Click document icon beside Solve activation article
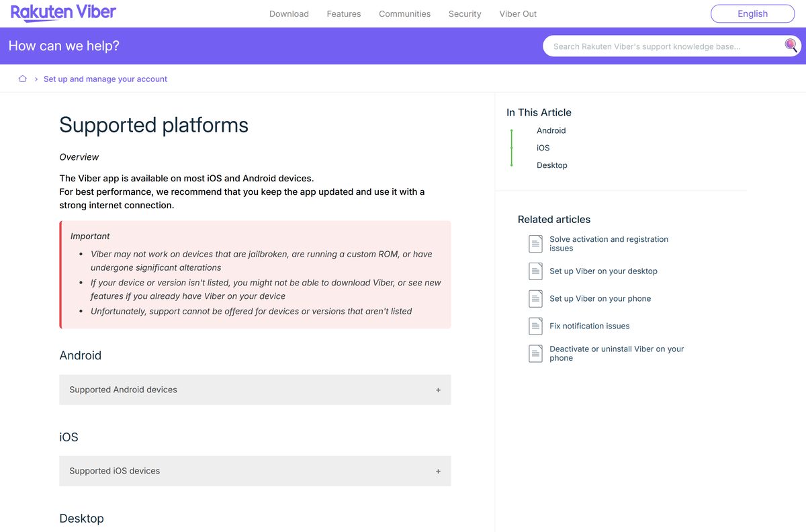 535,244
